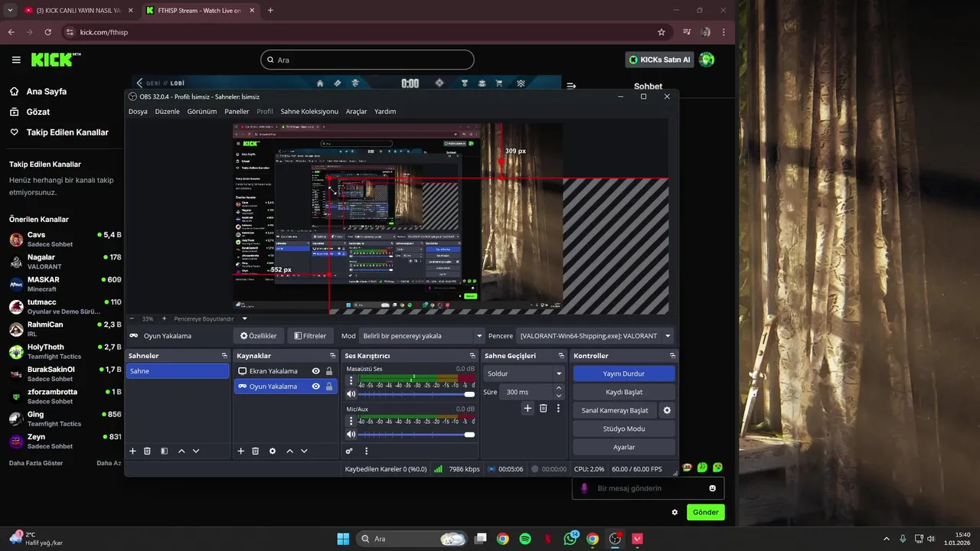Remove selected source with Kaynaklar trash icon
The height and width of the screenshot is (551, 980).
[x=256, y=452]
